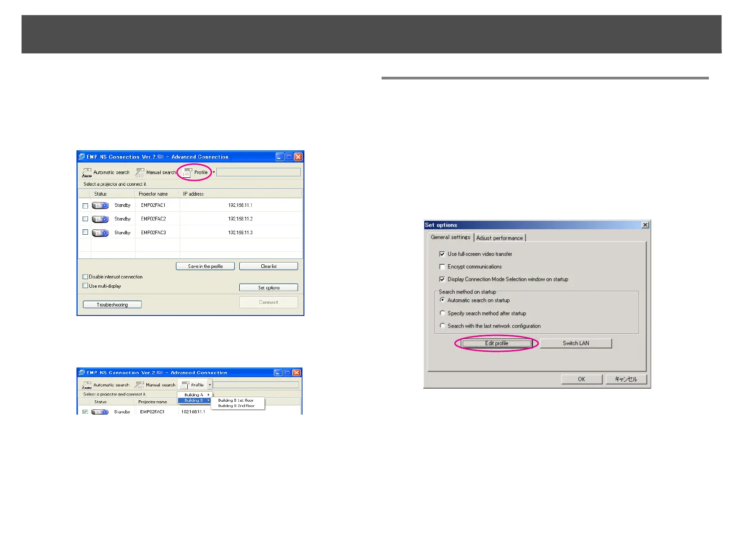This screenshot has height=534, width=756.
Task: Close the Set options dialog
Action: click(645, 225)
